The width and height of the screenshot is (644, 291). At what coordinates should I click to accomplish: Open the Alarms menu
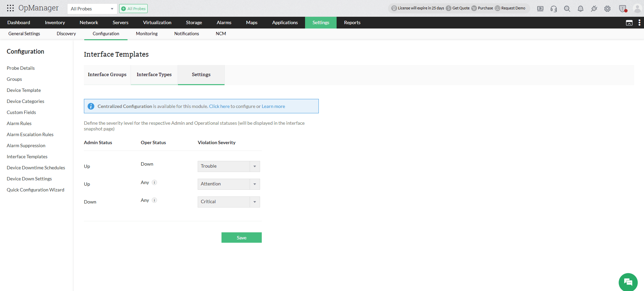(224, 22)
